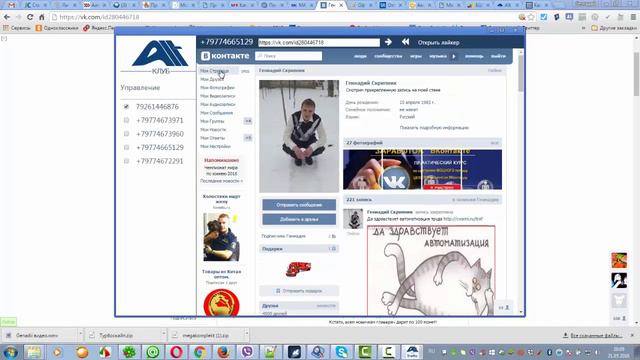This screenshot has height=360, width=640.
Task: Open ICQ green flower icon on taskbar
Action: [x=129, y=352]
